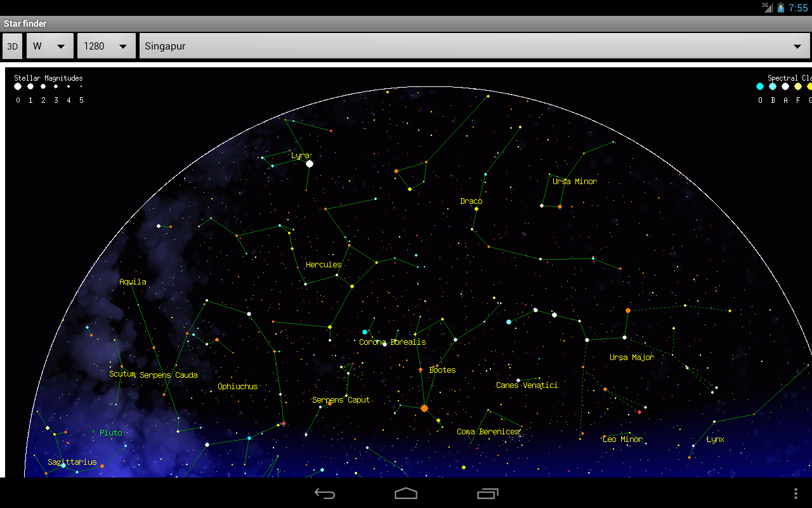Select the magnitude 1 legend dot
Viewport: 812px width, 508px height.
(30, 86)
